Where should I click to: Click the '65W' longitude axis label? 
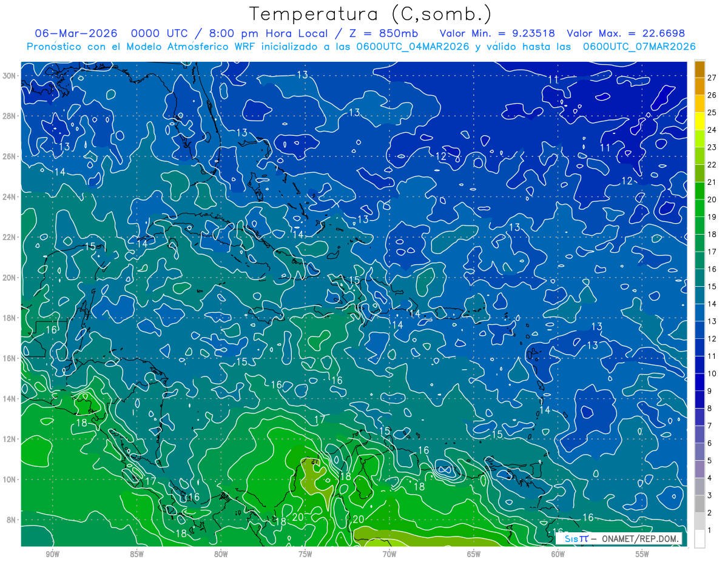point(474,554)
